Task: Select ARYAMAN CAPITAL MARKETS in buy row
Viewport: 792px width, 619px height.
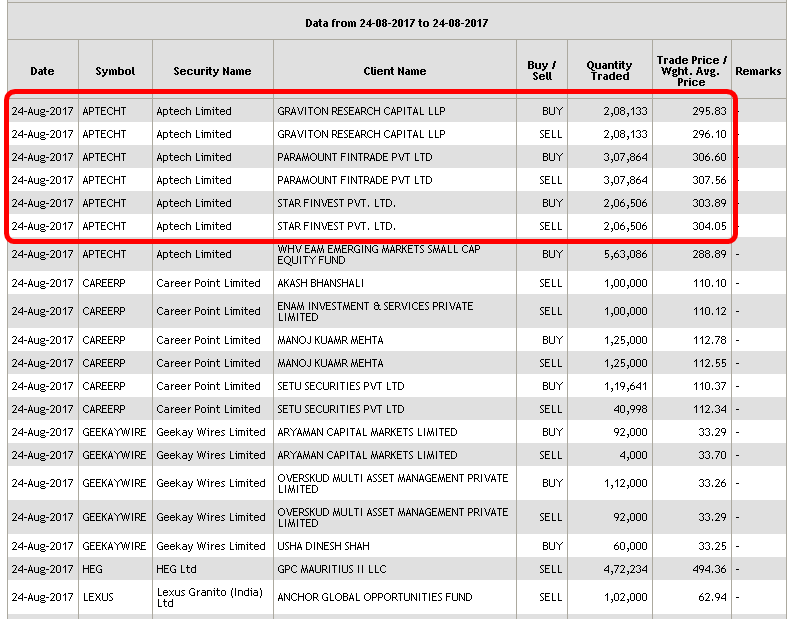Action: [367, 432]
